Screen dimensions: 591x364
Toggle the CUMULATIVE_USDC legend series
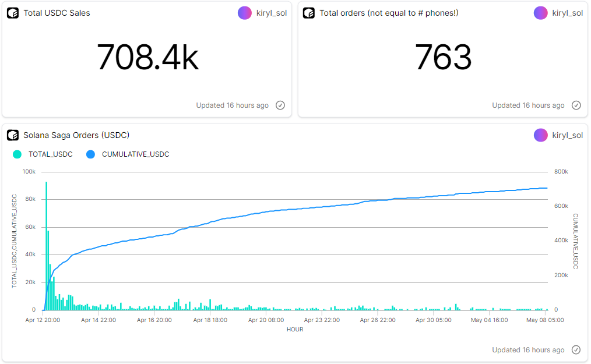pyautogui.click(x=128, y=154)
